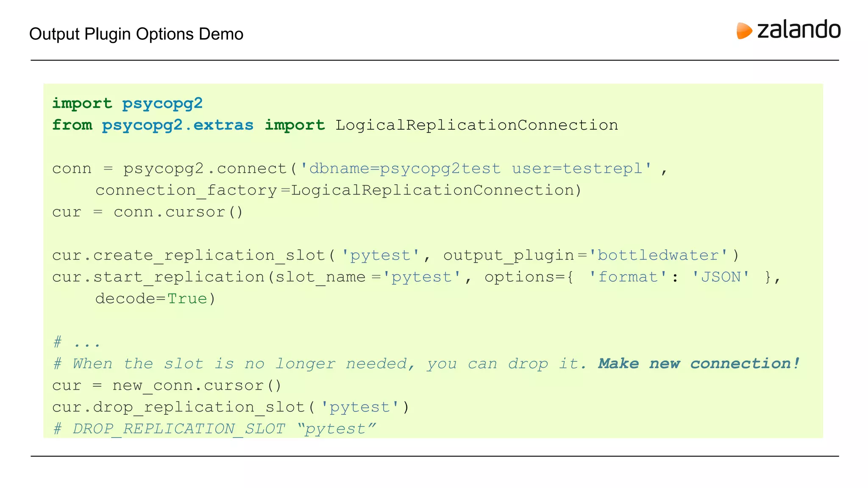Click the Zalando orange logo icon
The height and width of the screenshot is (488, 868).
[x=744, y=31]
